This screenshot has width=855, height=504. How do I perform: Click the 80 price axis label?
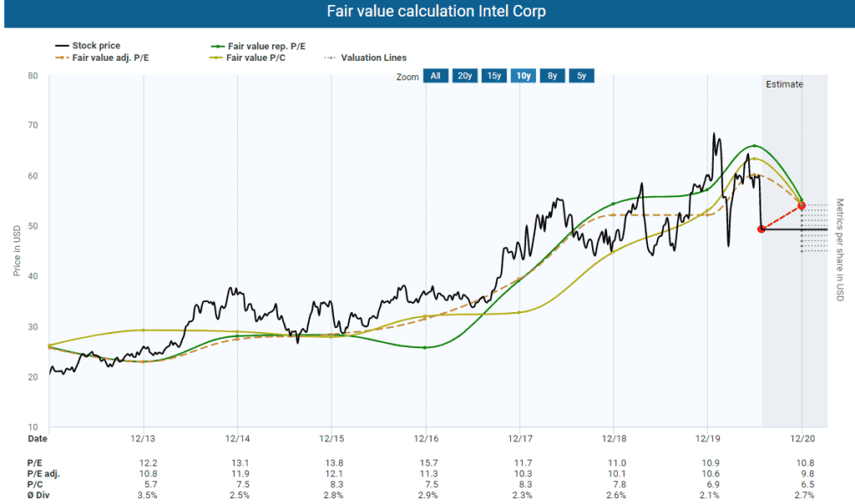coord(33,76)
